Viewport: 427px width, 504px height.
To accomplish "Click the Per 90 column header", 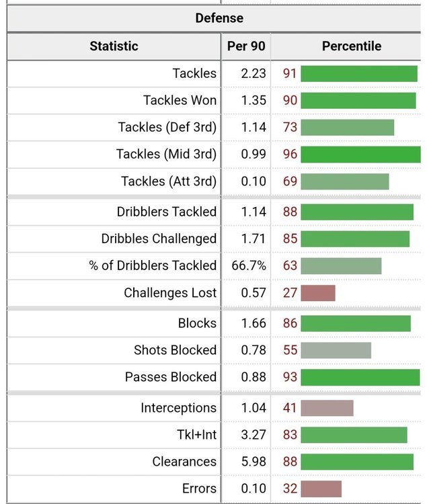I will 246,46.
